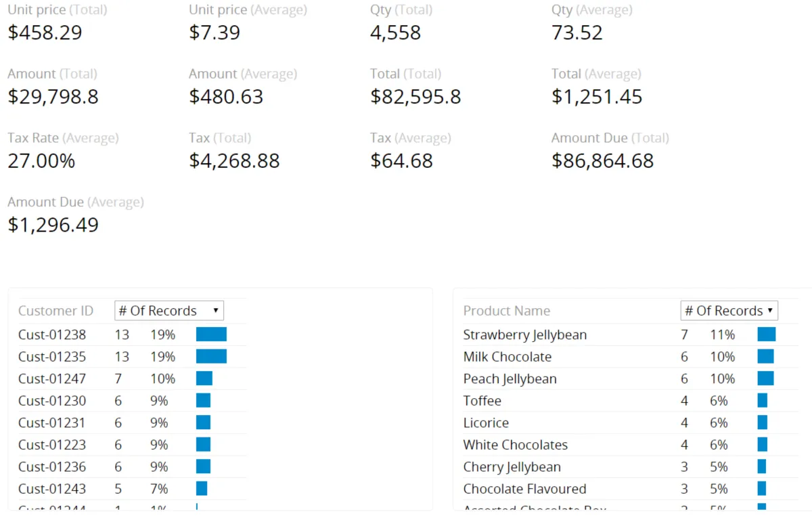Click the Amount Due (Total) summary value

[602, 161]
